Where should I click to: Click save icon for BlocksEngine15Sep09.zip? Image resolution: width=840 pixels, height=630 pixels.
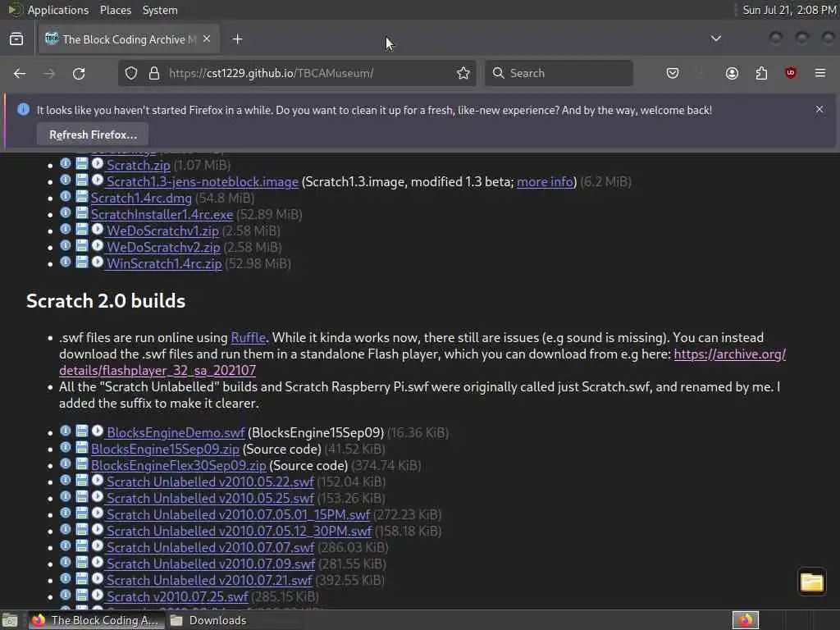81,447
